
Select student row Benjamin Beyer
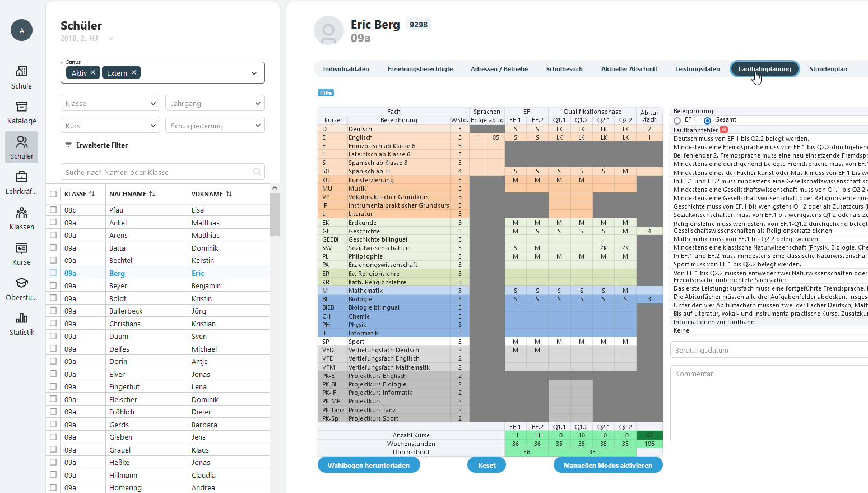click(x=158, y=285)
